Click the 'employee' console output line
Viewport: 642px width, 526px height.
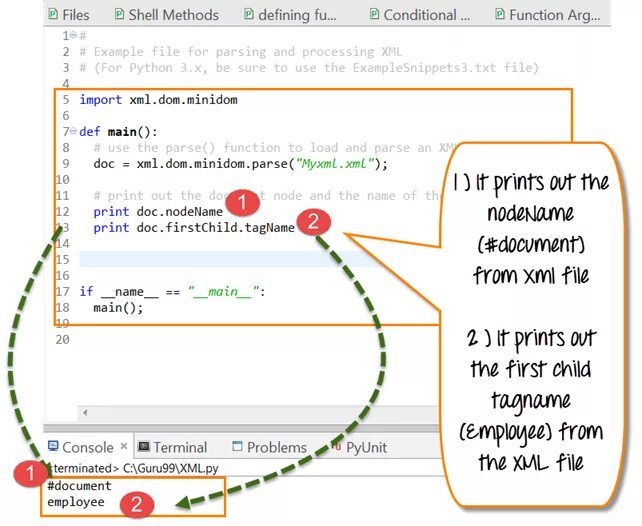[76, 502]
